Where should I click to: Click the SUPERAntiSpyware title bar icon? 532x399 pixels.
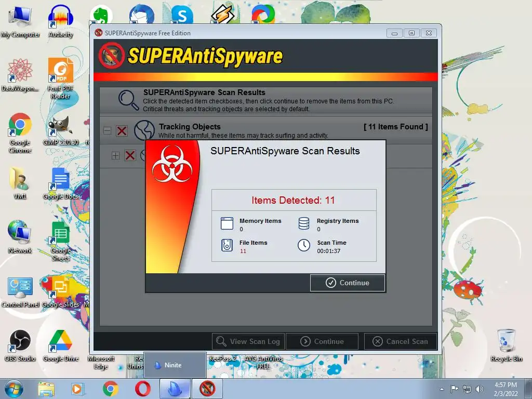pos(99,33)
